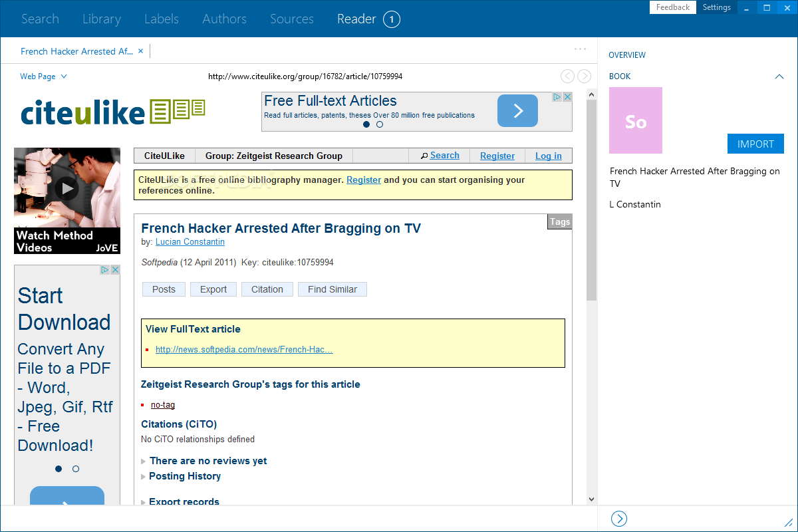Switch to the Labels tab
Screen dimensions: 798x532
(162, 19)
